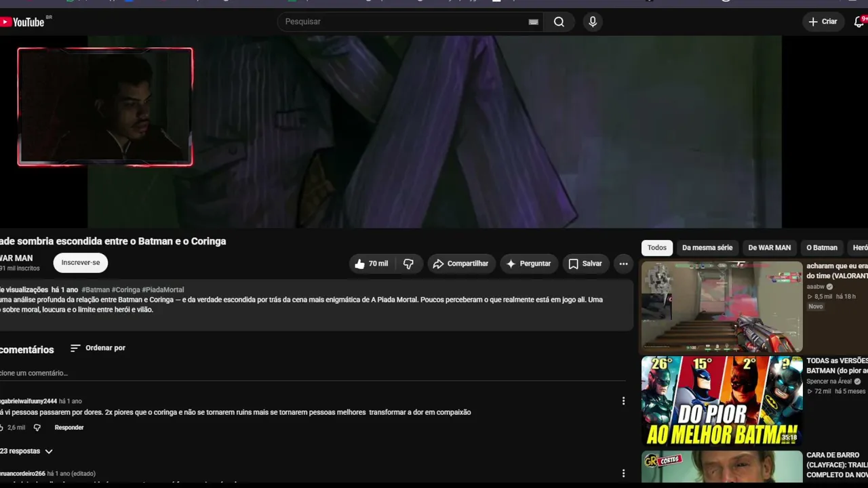Open the 'CARA DE BARRO (CLAYFACE)' video title
The width and height of the screenshot is (868, 488).
[837, 465]
